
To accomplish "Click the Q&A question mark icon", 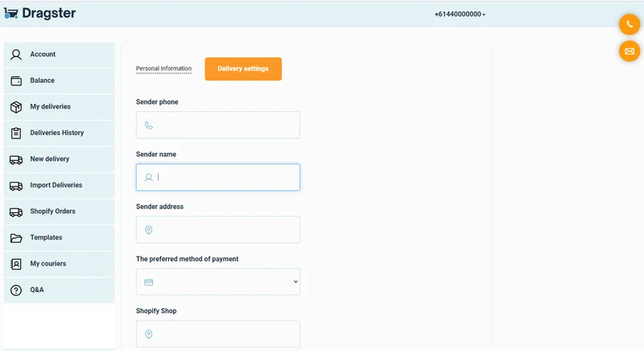I will coord(16,290).
